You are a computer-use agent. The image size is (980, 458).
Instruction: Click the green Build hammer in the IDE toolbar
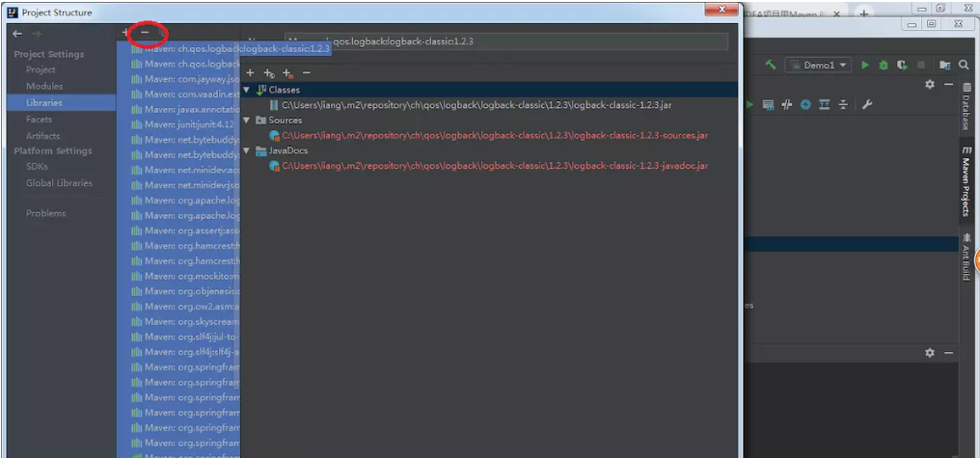pos(771,65)
